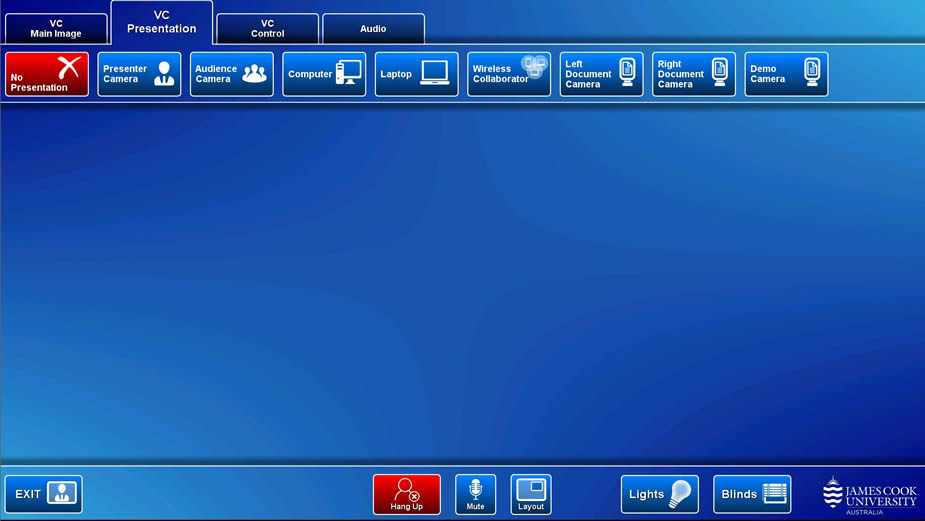Mute the microphone
This screenshot has height=521, width=925.
coord(475,494)
